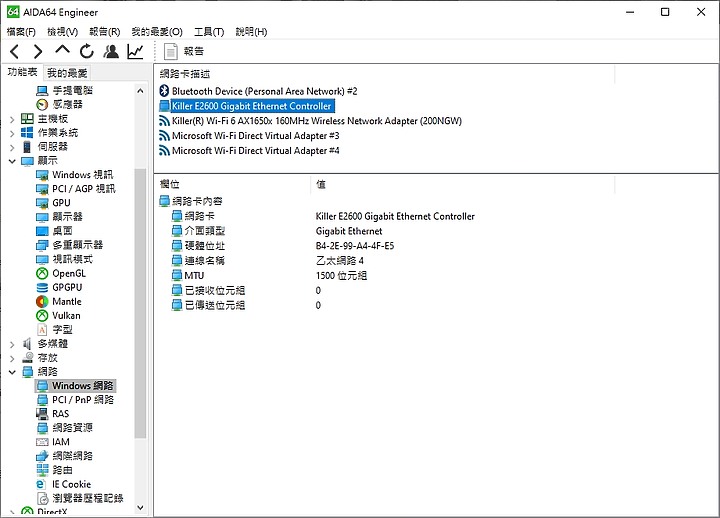
Task: Expand the 多媒體 tree node
Action: coord(12,344)
